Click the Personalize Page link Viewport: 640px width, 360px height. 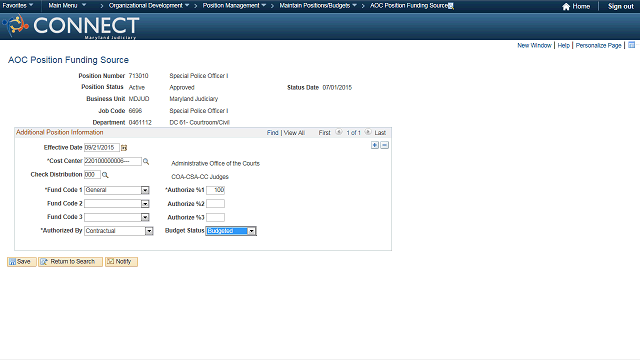coord(598,45)
